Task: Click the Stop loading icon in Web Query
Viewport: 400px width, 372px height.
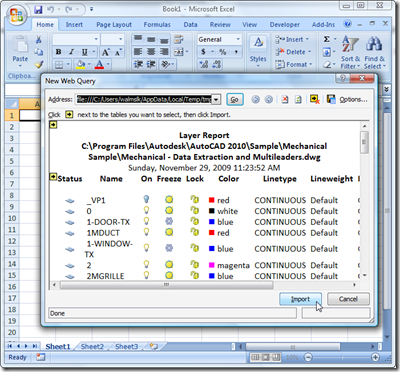Action: click(x=285, y=99)
